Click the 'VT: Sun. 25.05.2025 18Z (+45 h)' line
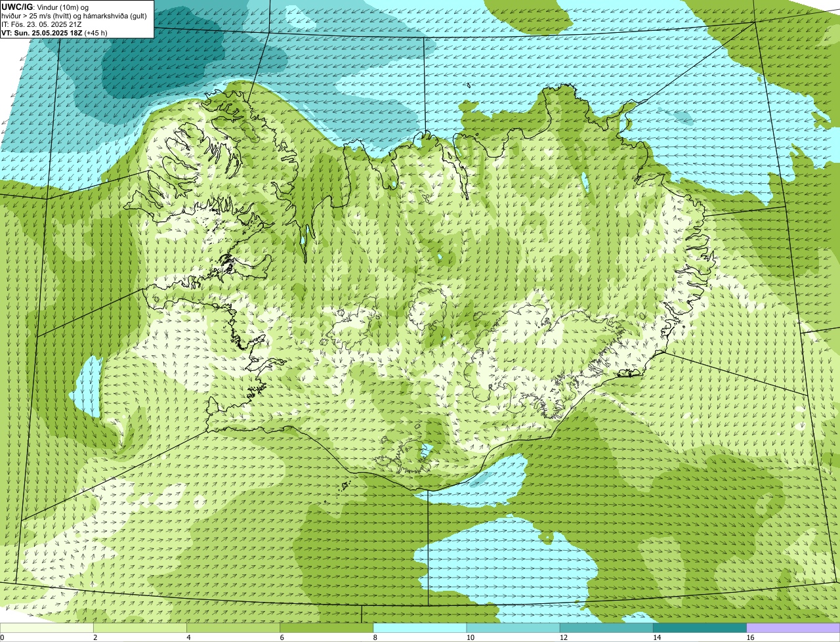Image resolution: width=840 pixels, height=642 pixels. coord(54,32)
